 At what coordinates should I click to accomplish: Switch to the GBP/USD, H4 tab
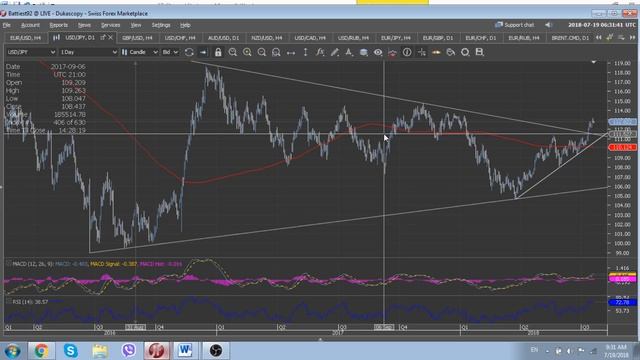(137, 38)
